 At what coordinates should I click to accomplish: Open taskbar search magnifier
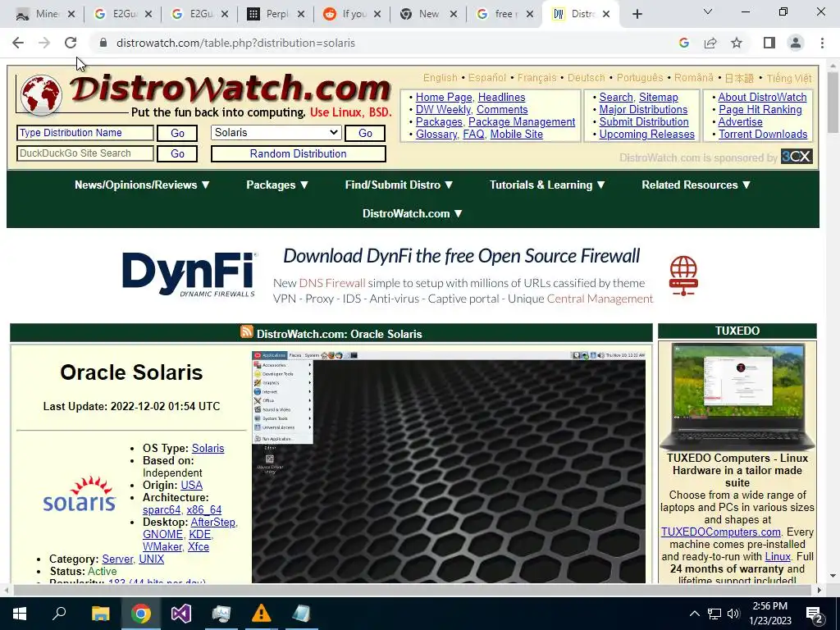(60, 614)
